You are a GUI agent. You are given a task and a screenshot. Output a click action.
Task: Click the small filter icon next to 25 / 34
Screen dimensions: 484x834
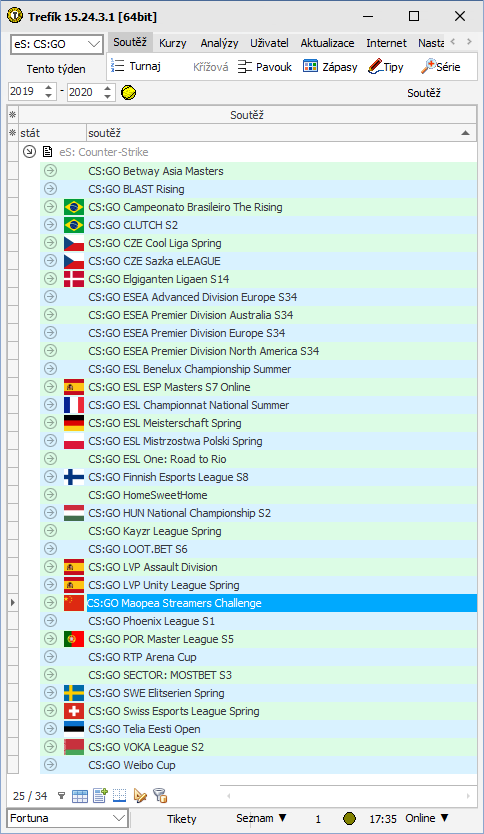[62, 796]
